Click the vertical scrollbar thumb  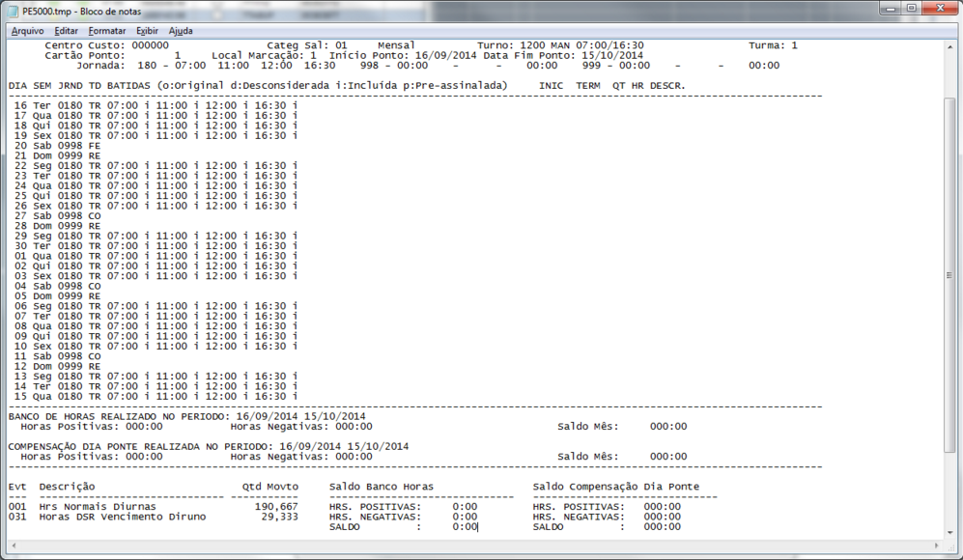tap(950, 276)
